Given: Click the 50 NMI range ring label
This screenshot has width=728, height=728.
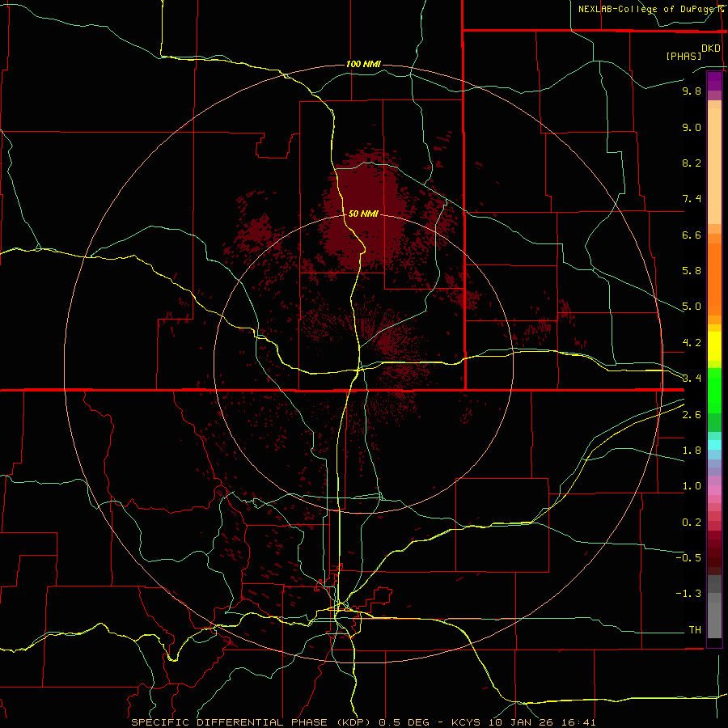Looking at the screenshot, I should [363, 214].
